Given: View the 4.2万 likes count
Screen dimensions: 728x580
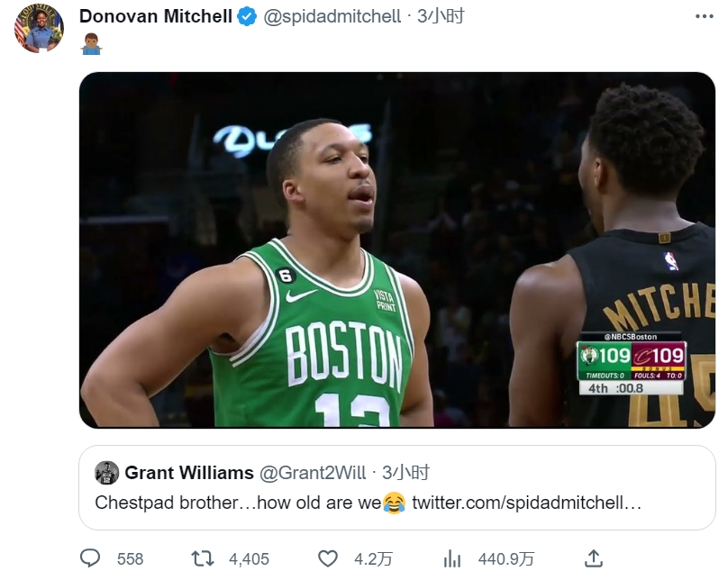Looking at the screenshot, I should tap(373, 558).
